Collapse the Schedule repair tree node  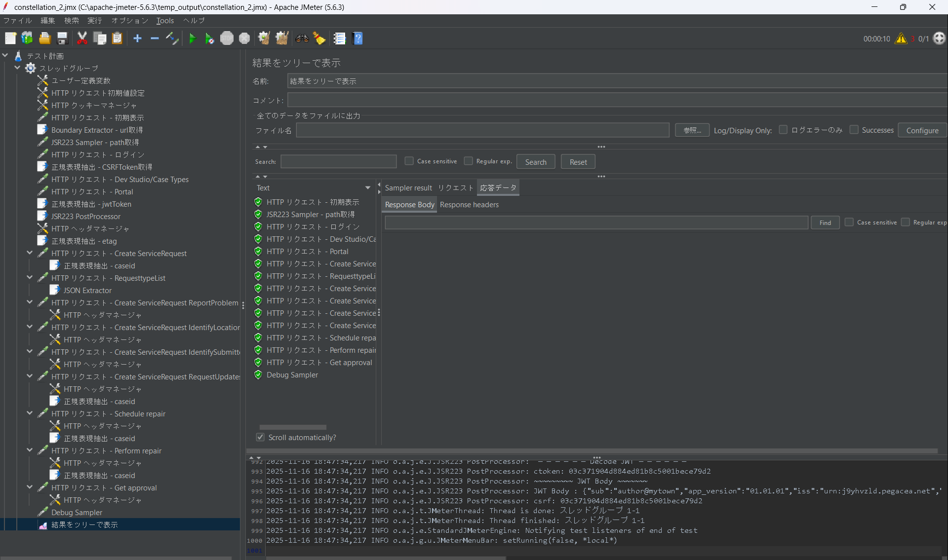click(x=30, y=413)
